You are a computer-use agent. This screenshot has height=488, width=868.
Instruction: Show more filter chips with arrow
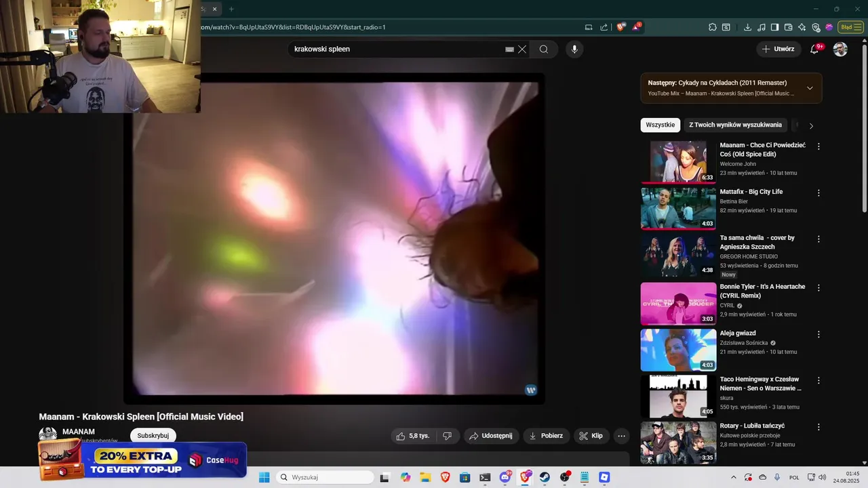[811, 125]
